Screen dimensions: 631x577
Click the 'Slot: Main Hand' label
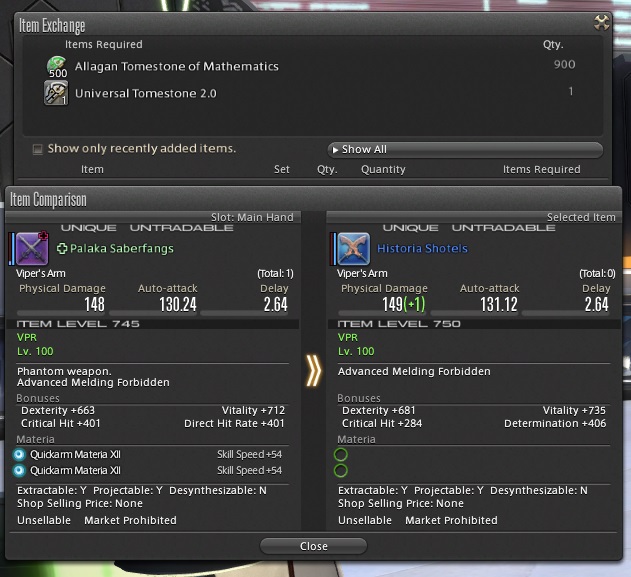252,217
